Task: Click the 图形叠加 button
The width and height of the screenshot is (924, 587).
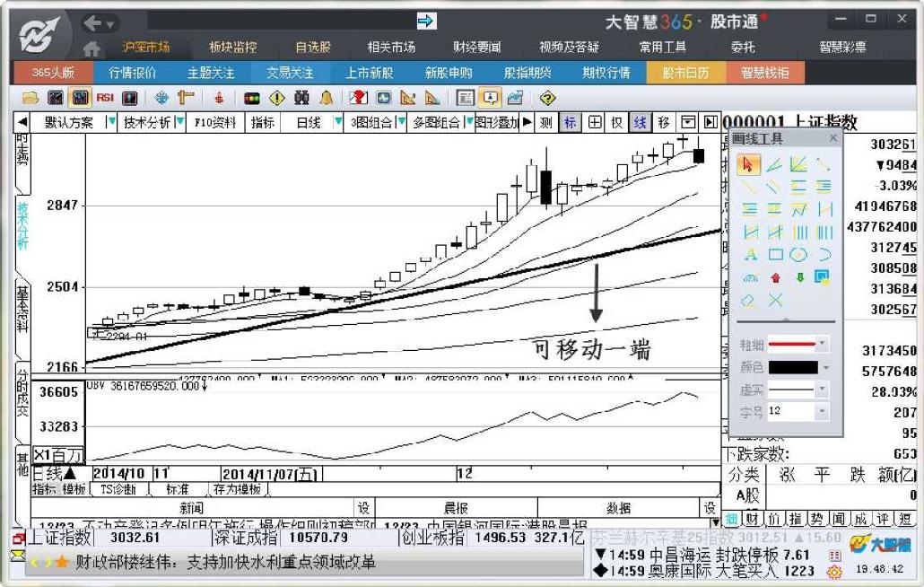Action: [496, 123]
